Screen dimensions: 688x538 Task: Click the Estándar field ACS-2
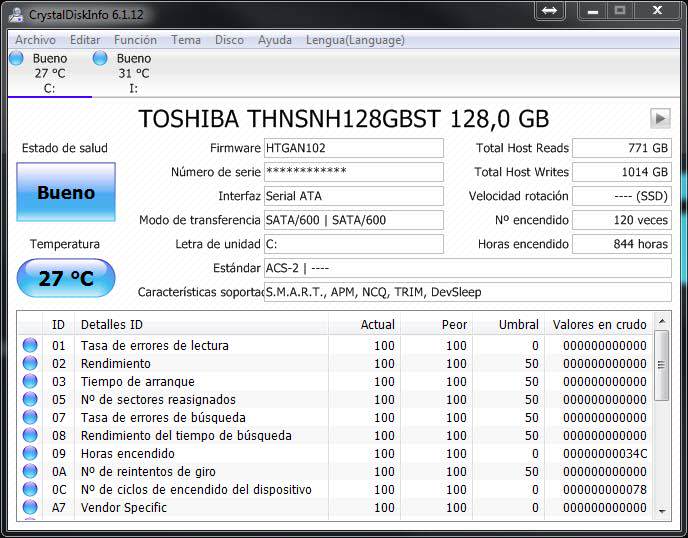[x=468, y=268]
